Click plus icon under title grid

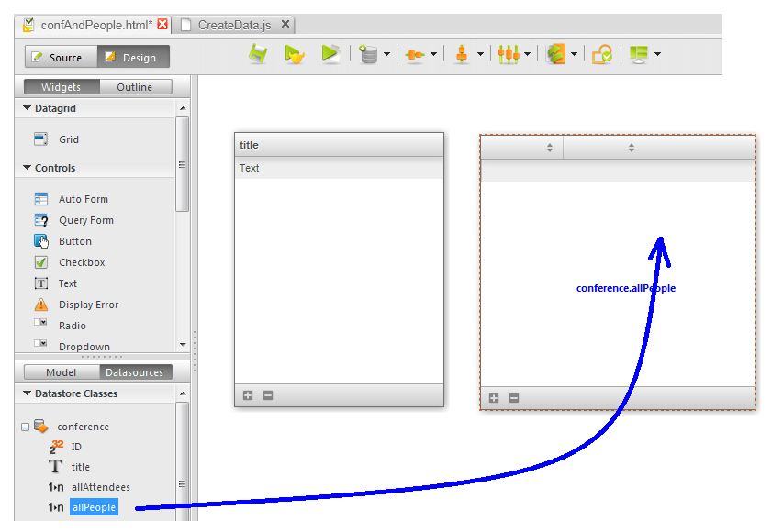pyautogui.click(x=248, y=395)
